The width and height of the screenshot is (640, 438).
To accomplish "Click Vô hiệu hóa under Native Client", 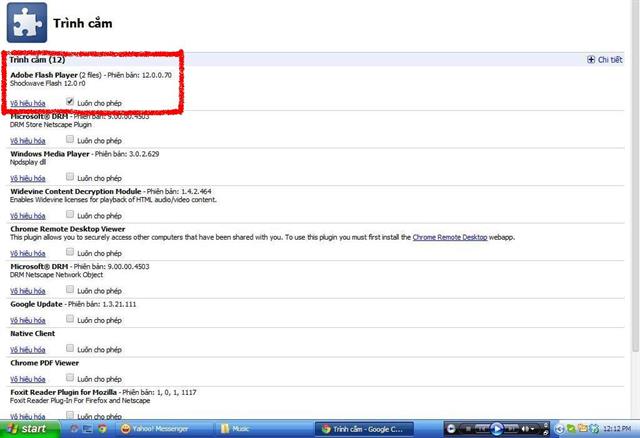I will (28, 350).
